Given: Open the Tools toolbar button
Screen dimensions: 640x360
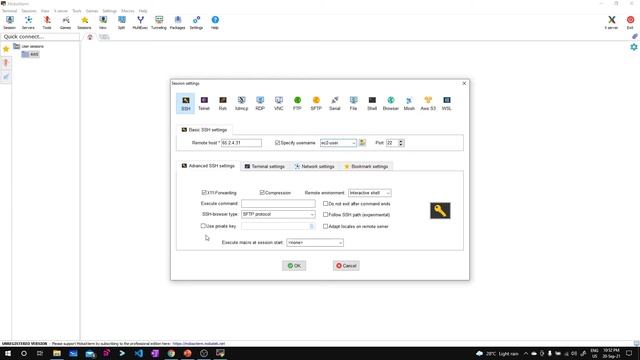Looking at the screenshot, I should [x=47, y=22].
